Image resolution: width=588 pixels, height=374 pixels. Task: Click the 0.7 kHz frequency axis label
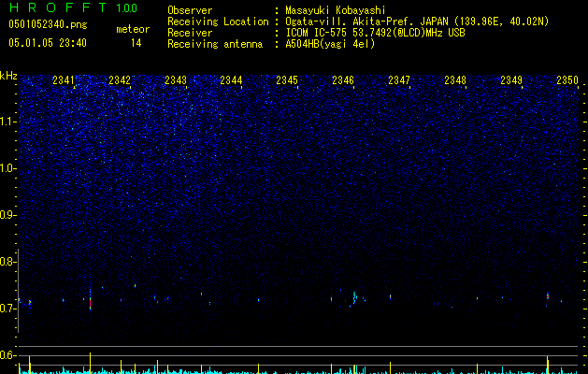pyautogui.click(x=7, y=309)
